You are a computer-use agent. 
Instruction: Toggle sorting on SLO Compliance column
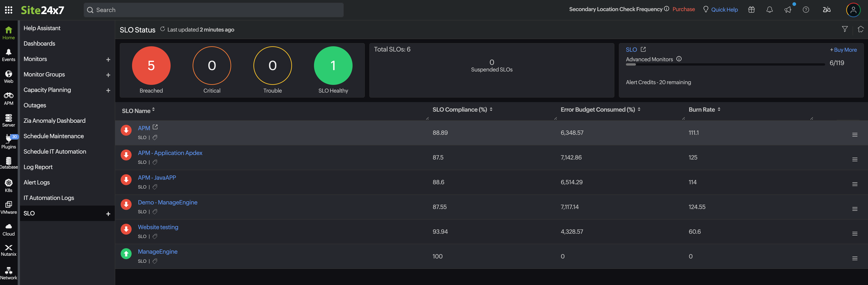[x=492, y=109]
